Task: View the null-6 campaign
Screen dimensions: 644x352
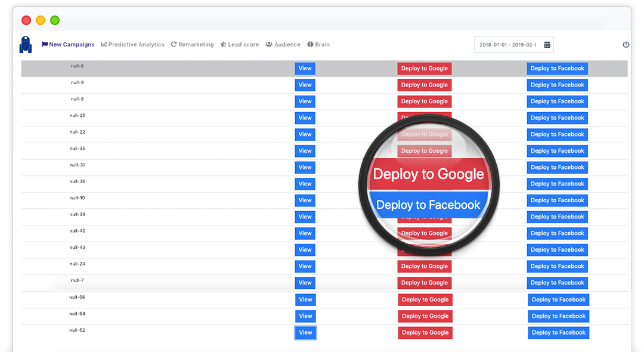Action: pyautogui.click(x=305, y=69)
